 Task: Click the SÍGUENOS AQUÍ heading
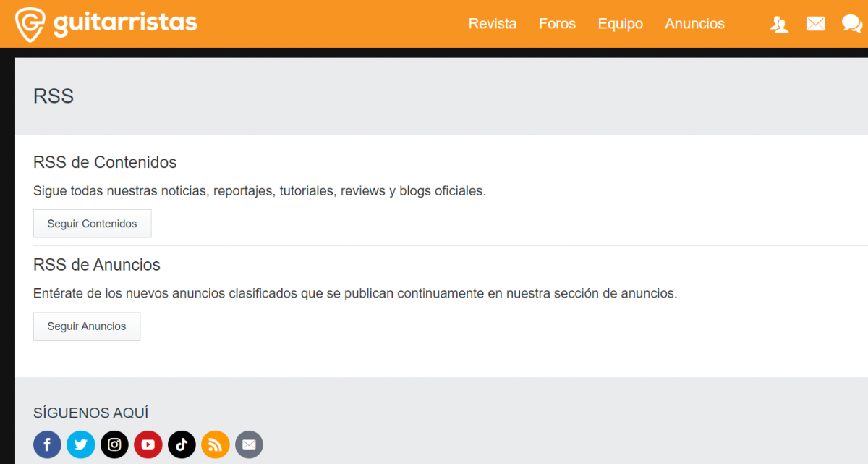tap(91, 413)
